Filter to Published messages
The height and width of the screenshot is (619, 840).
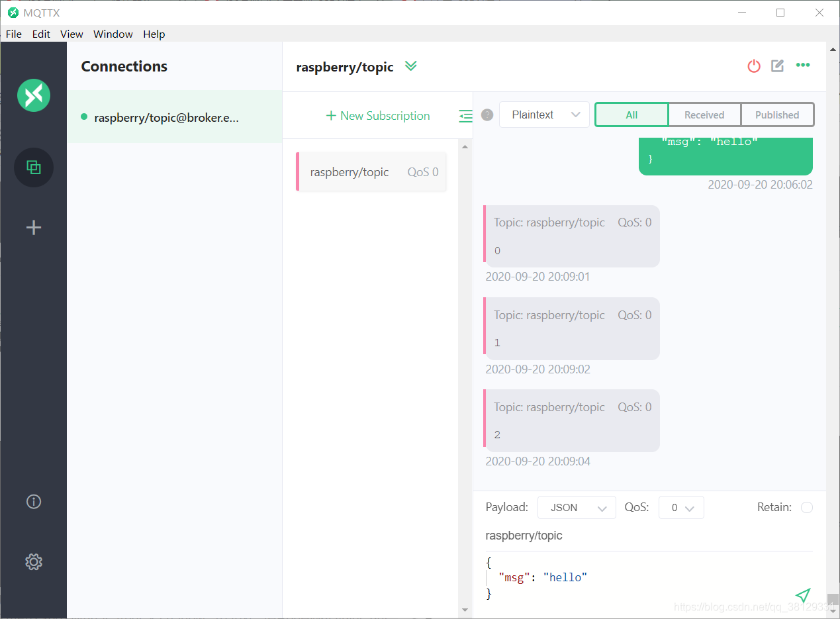coord(777,115)
